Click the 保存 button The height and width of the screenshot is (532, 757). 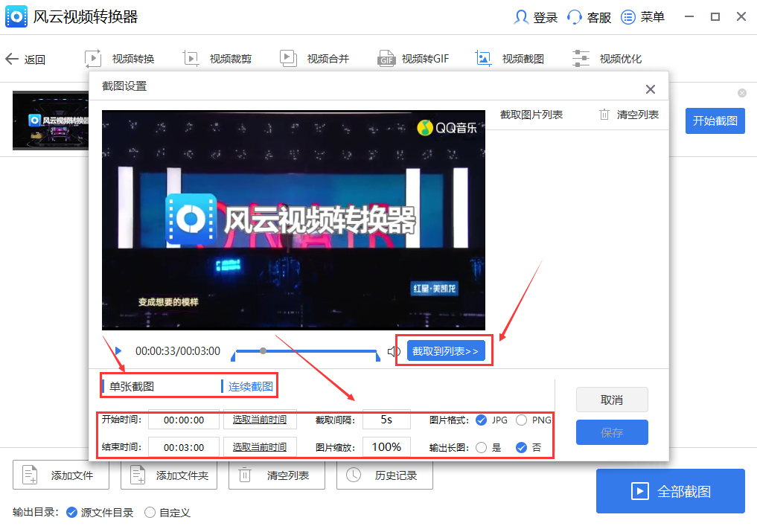coord(612,432)
